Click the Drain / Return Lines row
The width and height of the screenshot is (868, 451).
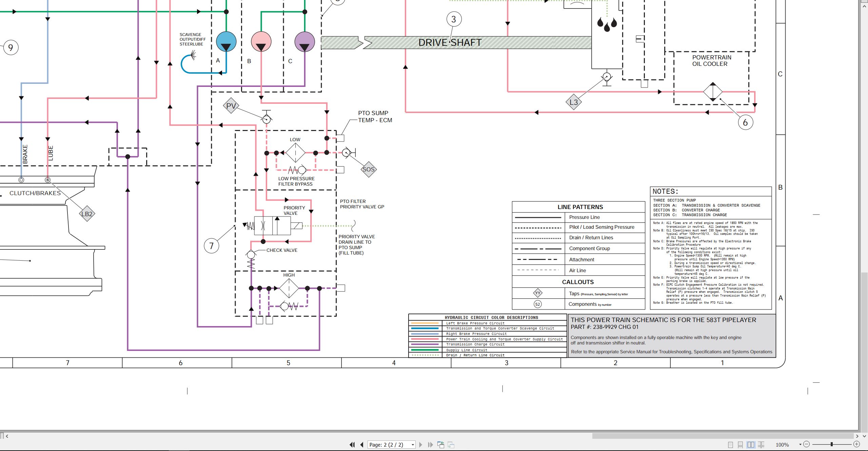pyautogui.click(x=578, y=238)
